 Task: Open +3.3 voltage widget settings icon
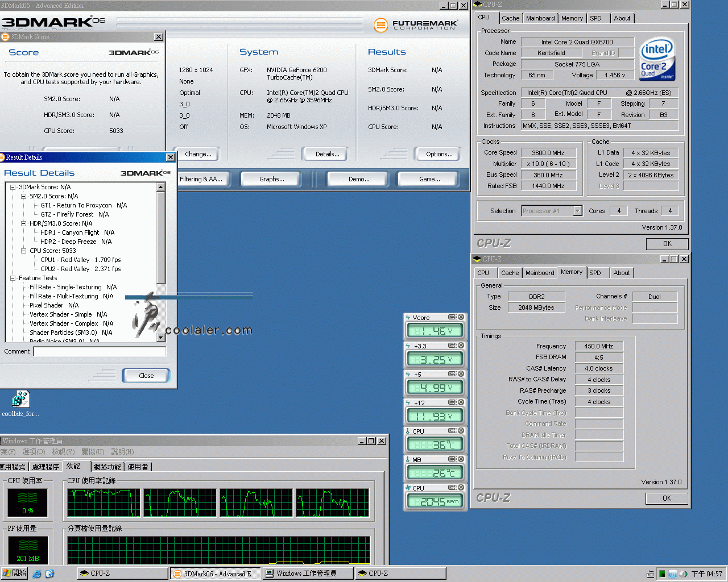(452, 346)
